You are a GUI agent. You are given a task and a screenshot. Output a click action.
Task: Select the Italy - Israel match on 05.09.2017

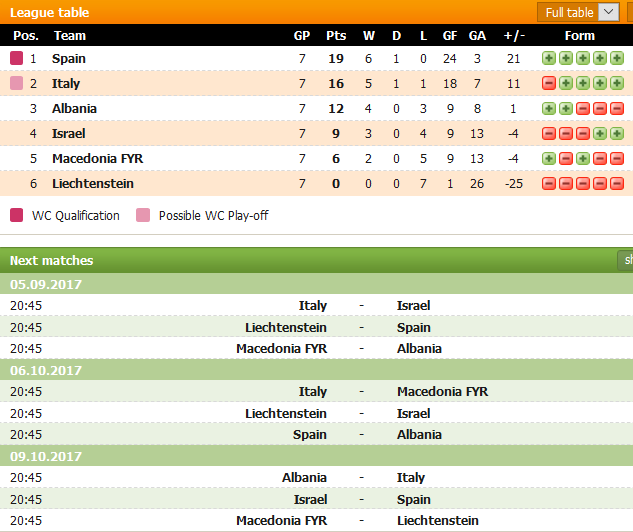(316, 306)
